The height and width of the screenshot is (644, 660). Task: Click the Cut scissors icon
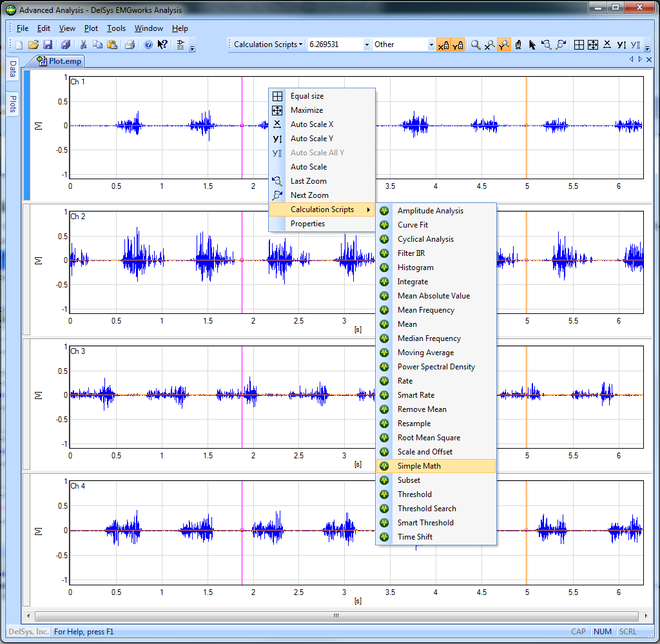[83, 44]
